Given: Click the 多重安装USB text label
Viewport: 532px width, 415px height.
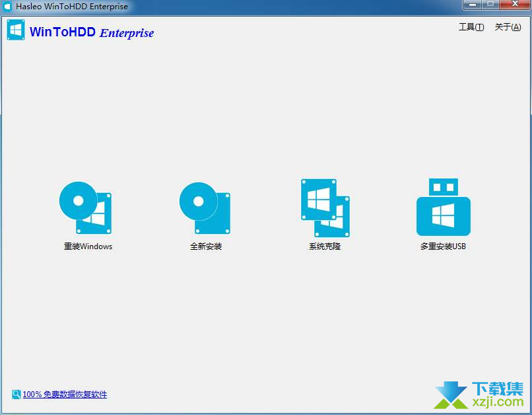Looking at the screenshot, I should (x=443, y=246).
